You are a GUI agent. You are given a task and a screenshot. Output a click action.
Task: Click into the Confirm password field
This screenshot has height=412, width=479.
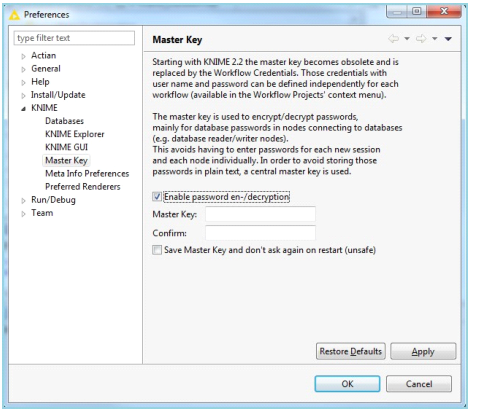tap(260, 233)
